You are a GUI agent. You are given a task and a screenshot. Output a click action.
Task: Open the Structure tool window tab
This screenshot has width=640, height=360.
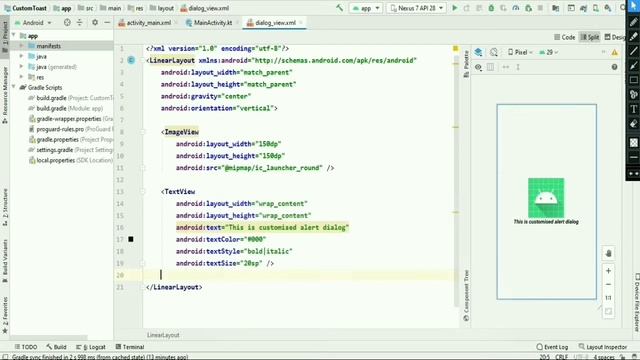[5, 207]
